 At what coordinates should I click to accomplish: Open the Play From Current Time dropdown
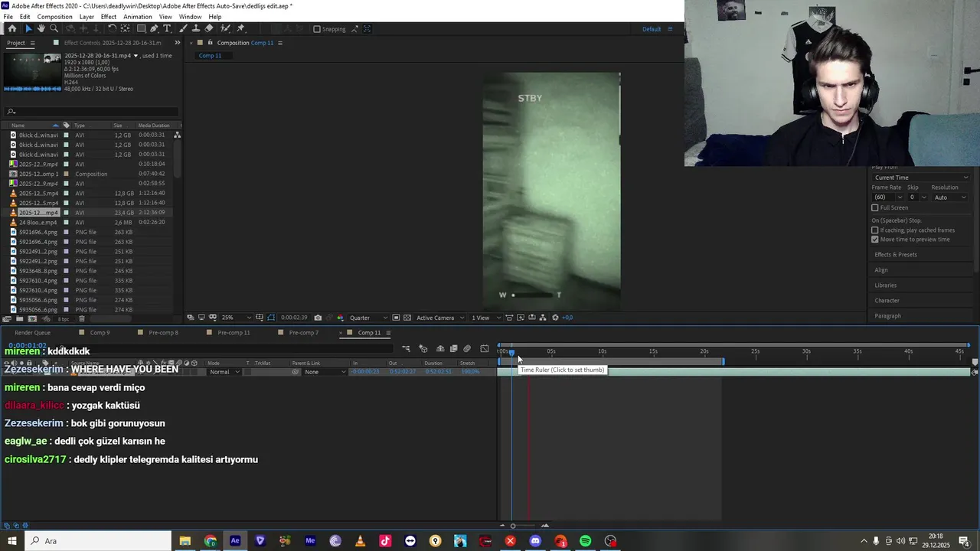click(x=921, y=178)
